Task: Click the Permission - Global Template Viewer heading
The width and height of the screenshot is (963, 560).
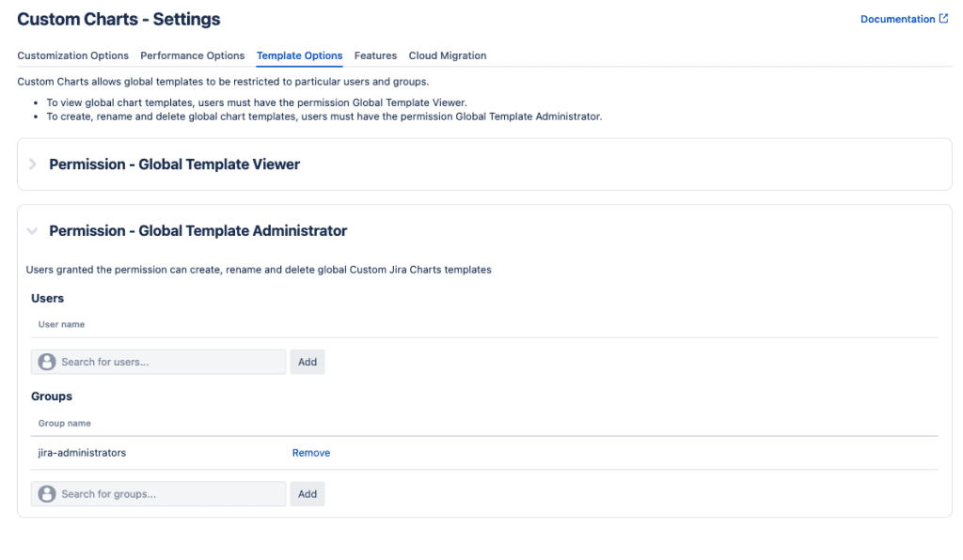Action: coord(174,164)
